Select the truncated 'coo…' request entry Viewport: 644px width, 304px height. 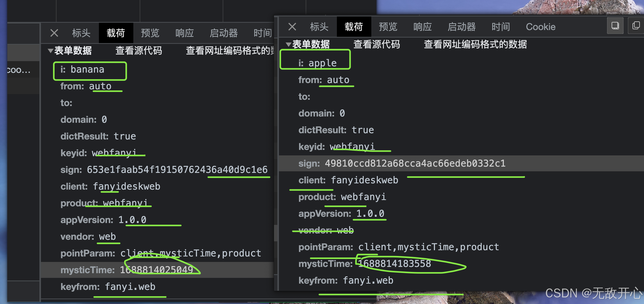[23, 70]
